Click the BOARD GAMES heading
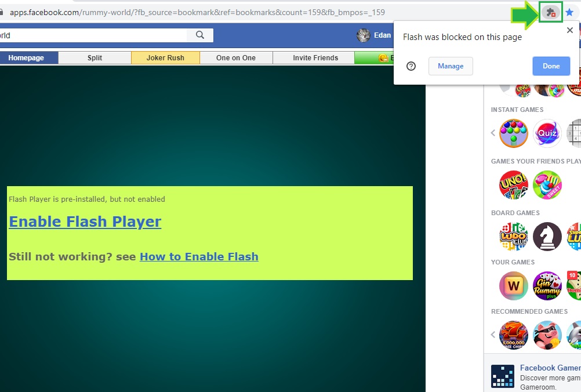581x392 pixels. pyautogui.click(x=515, y=213)
